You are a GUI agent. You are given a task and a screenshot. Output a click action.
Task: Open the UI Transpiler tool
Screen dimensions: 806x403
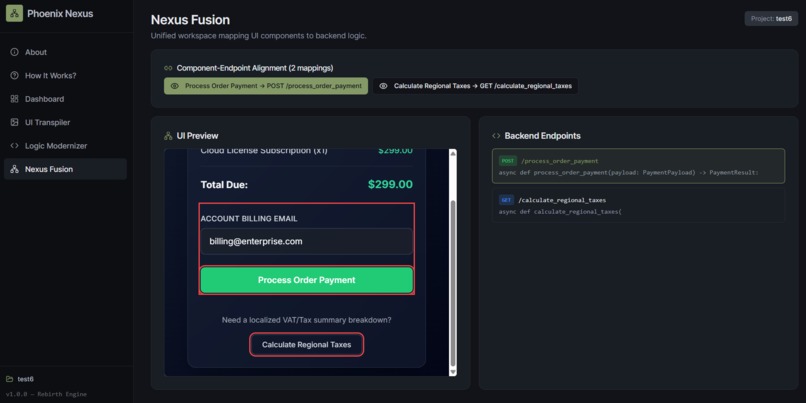tap(65, 122)
